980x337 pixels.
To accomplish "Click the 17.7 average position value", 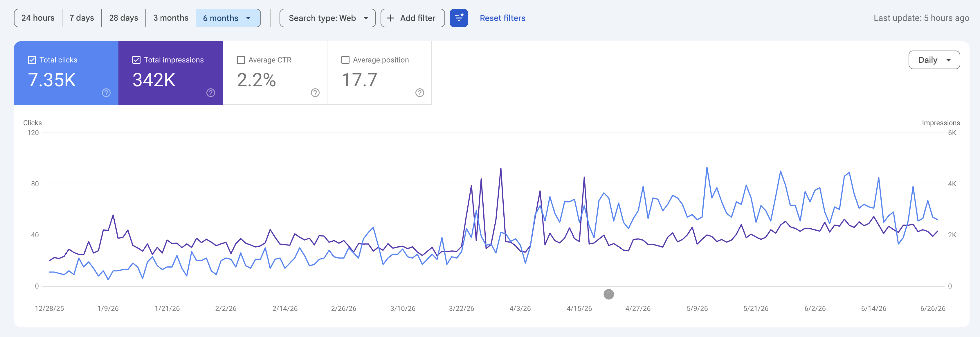I will click(359, 80).
